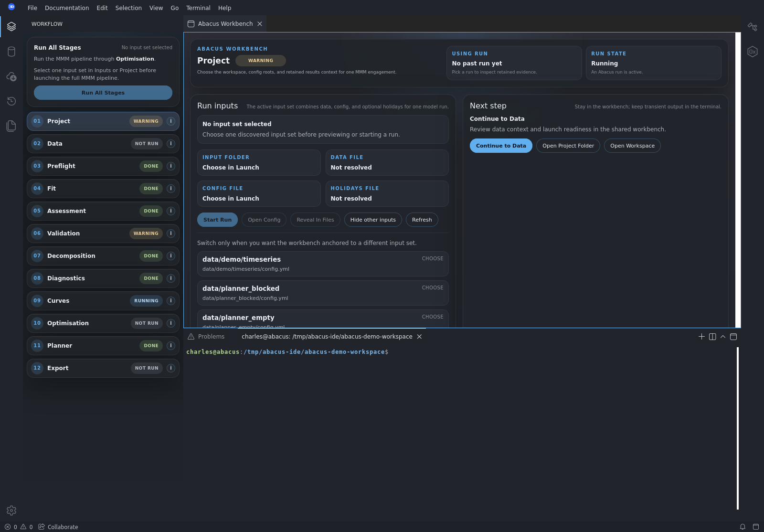This screenshot has height=532, width=764.
Task: Click the Reveal In Files button
Action: click(315, 220)
